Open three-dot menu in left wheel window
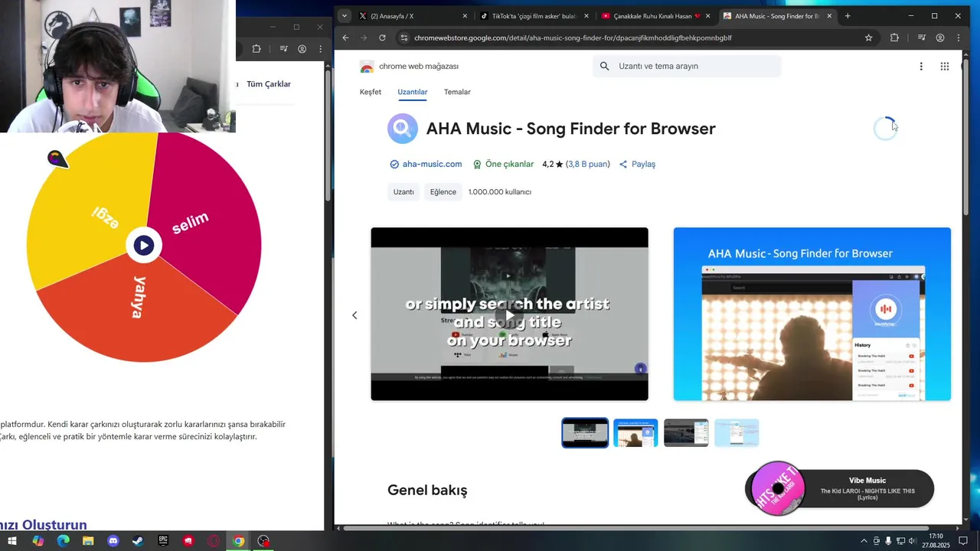 [321, 49]
